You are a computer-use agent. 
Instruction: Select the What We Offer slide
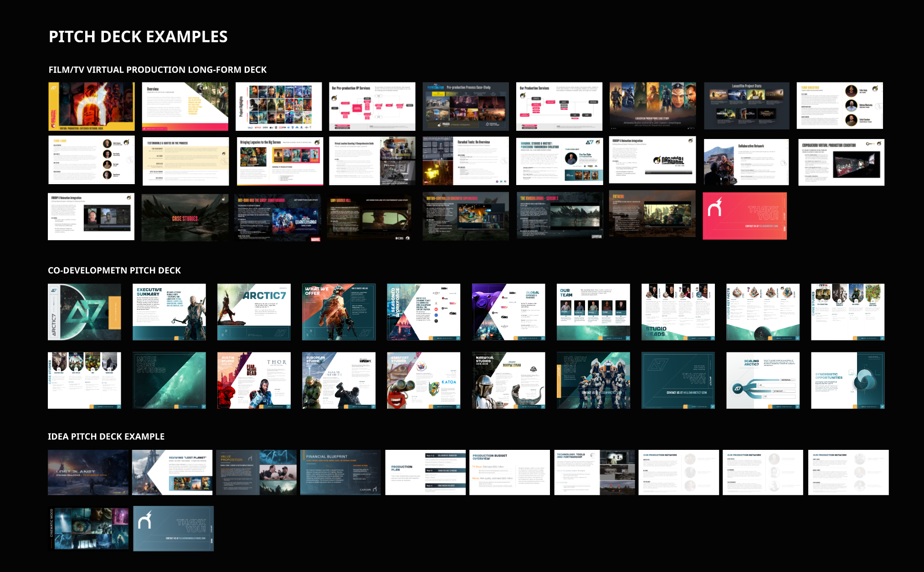(x=339, y=312)
